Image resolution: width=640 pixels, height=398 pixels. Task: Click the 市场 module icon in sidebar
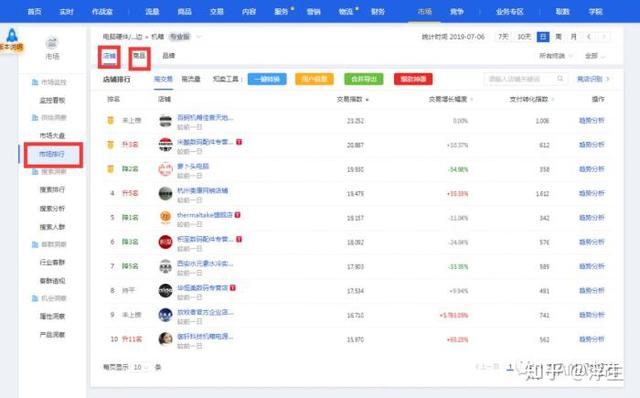[52, 42]
